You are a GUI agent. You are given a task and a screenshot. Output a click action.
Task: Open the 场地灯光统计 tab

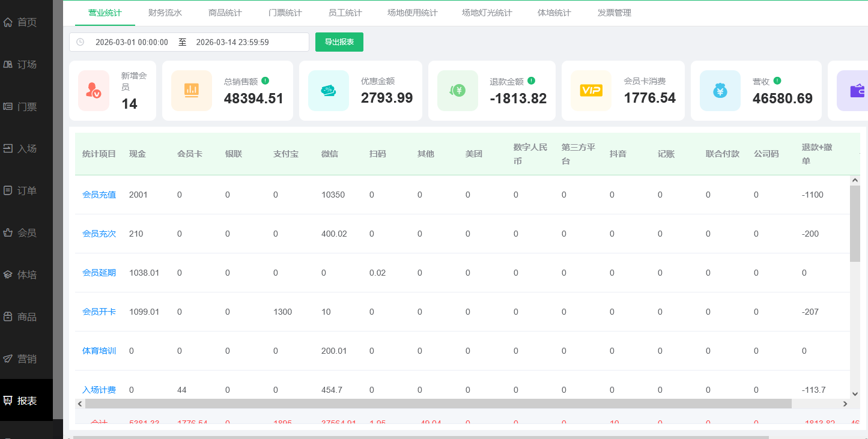tap(487, 12)
